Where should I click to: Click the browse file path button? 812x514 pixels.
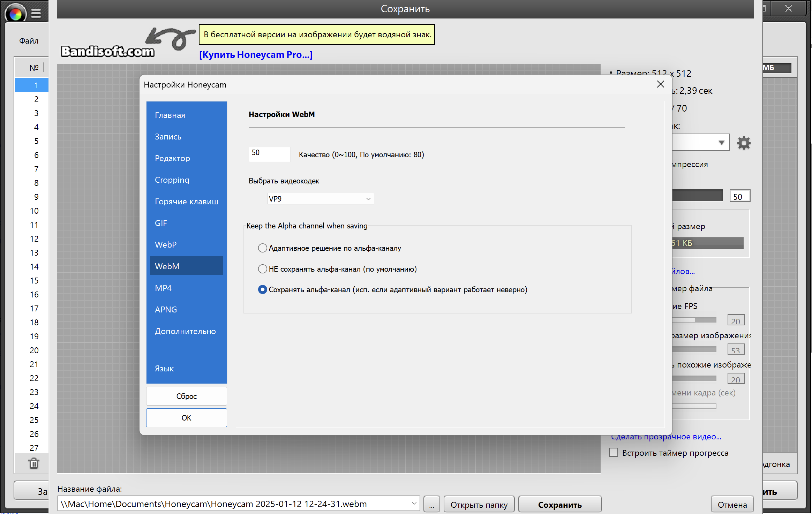click(431, 504)
